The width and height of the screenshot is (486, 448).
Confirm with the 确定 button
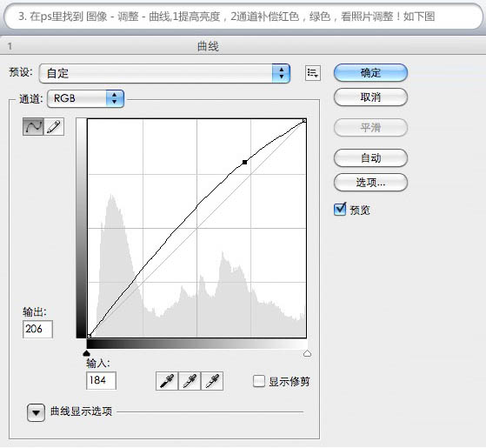pyautogui.click(x=370, y=73)
